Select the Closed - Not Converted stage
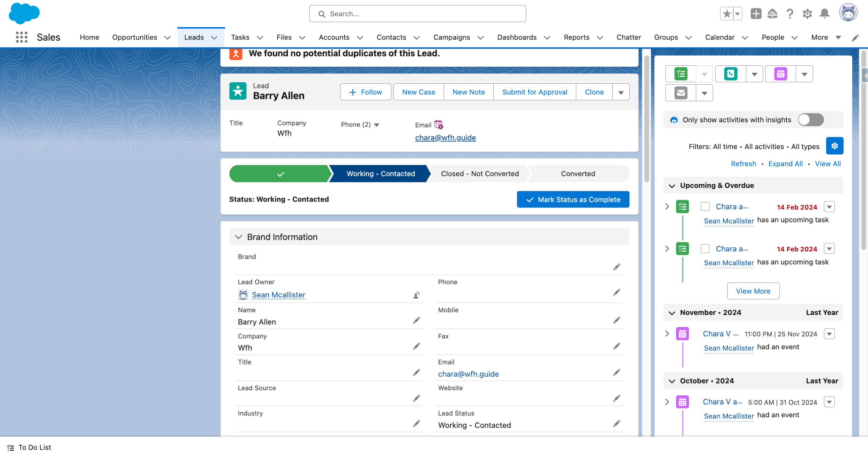 pos(479,174)
